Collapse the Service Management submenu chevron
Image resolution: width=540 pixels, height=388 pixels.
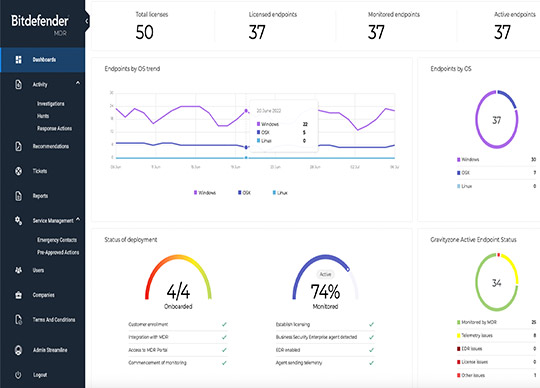click(78, 219)
